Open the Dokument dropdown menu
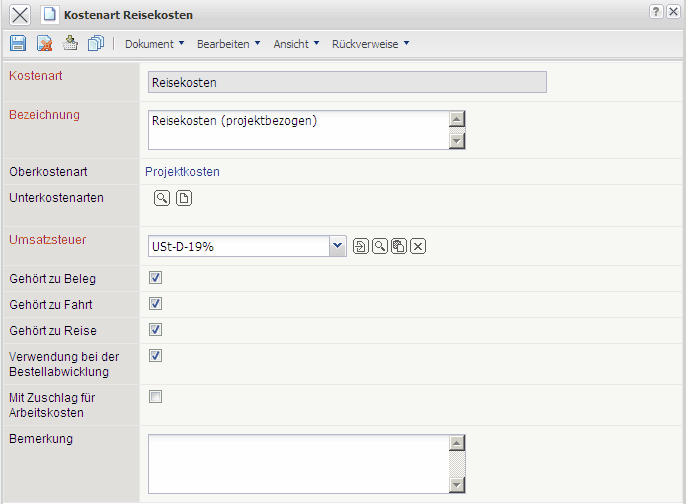Viewport: 687px width, 504px height. 154,44
